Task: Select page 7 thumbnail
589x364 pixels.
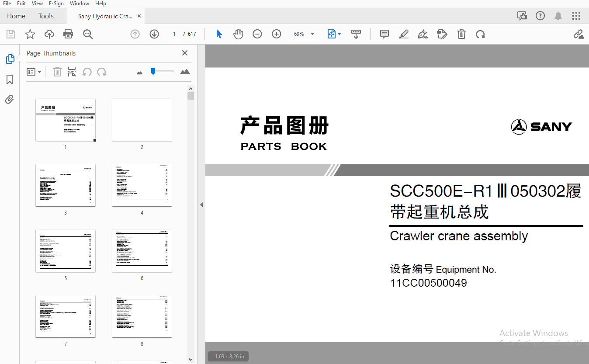Action: [66, 316]
